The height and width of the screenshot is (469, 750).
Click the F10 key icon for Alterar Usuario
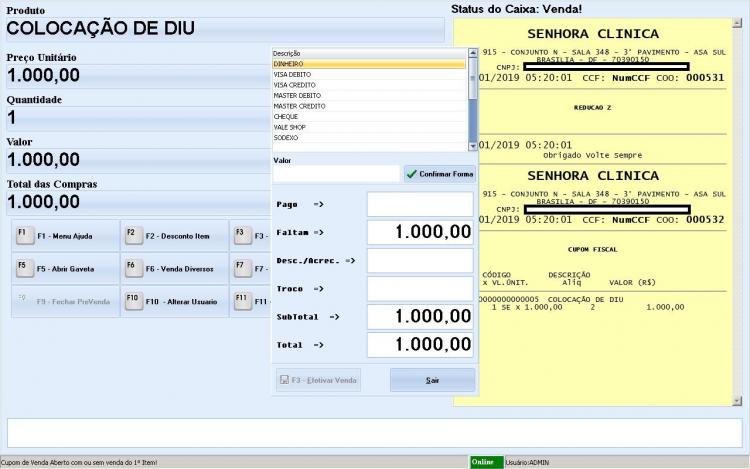(134, 301)
